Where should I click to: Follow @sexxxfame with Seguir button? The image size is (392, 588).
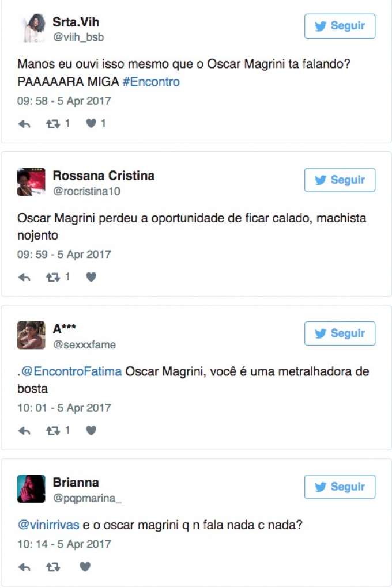[340, 333]
